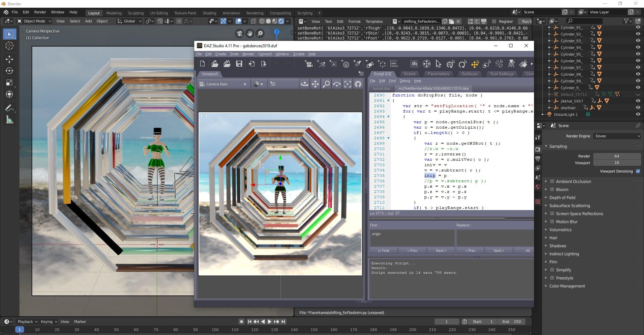
Task: Open the Playback dropdown in timeline
Action: click(x=27, y=322)
